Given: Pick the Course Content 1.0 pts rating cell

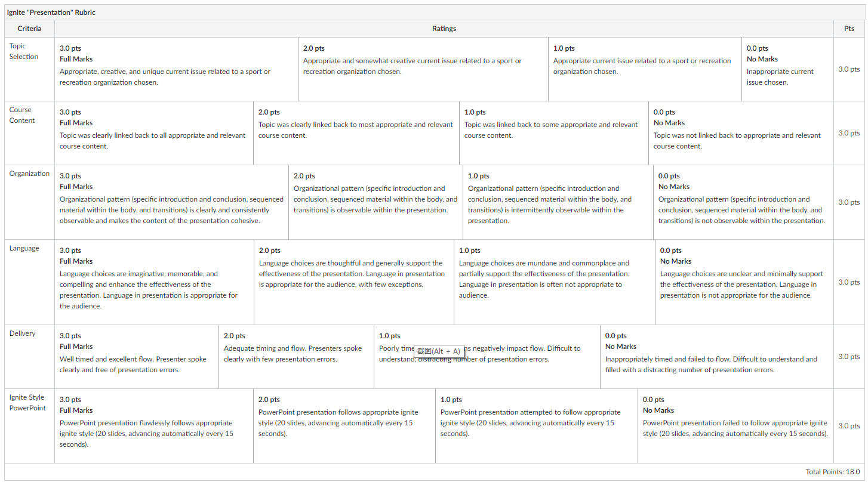Looking at the screenshot, I should (554, 133).
